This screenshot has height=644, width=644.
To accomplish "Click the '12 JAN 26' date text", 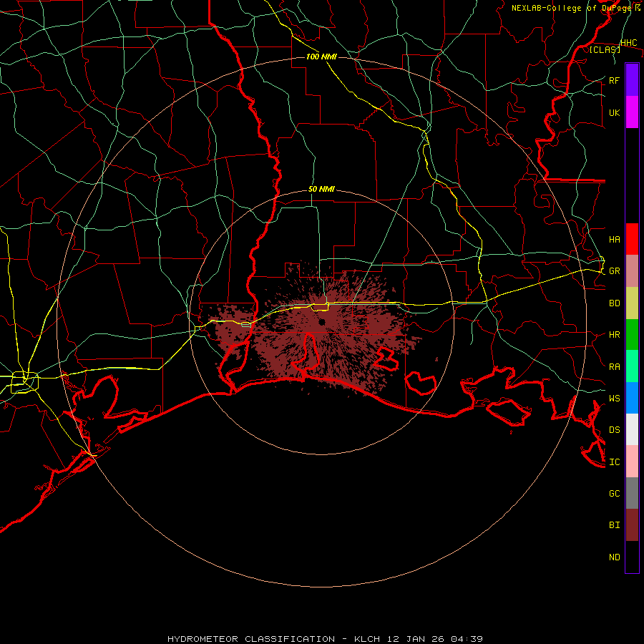I will click(x=416, y=639).
